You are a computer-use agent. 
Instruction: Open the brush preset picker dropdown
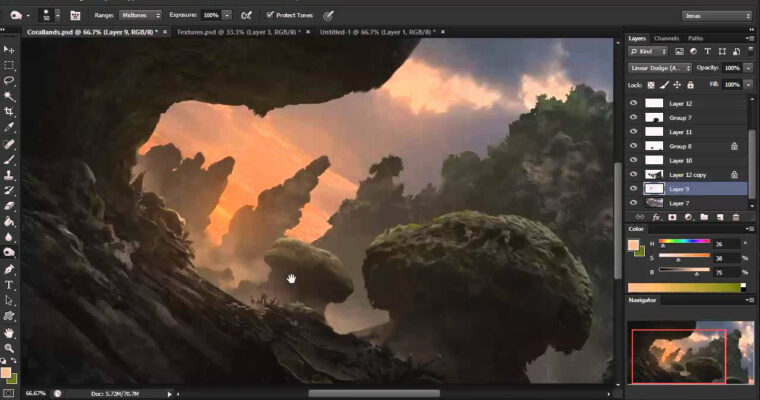(x=58, y=16)
